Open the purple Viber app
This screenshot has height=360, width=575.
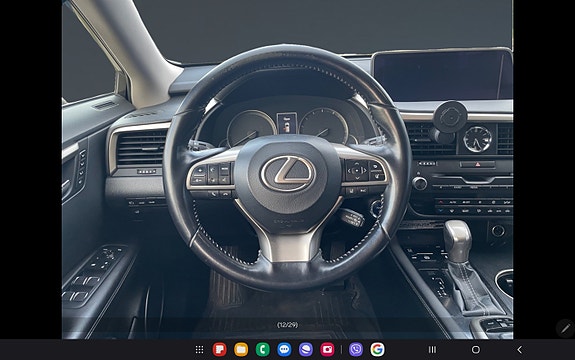tap(356, 350)
